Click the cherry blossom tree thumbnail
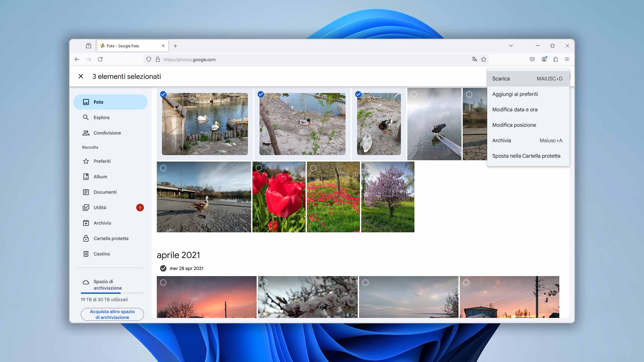 [387, 197]
